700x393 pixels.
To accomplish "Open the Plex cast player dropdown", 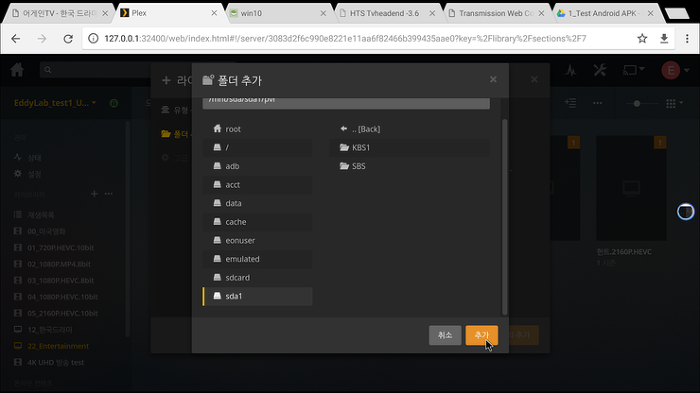I will tap(633, 70).
